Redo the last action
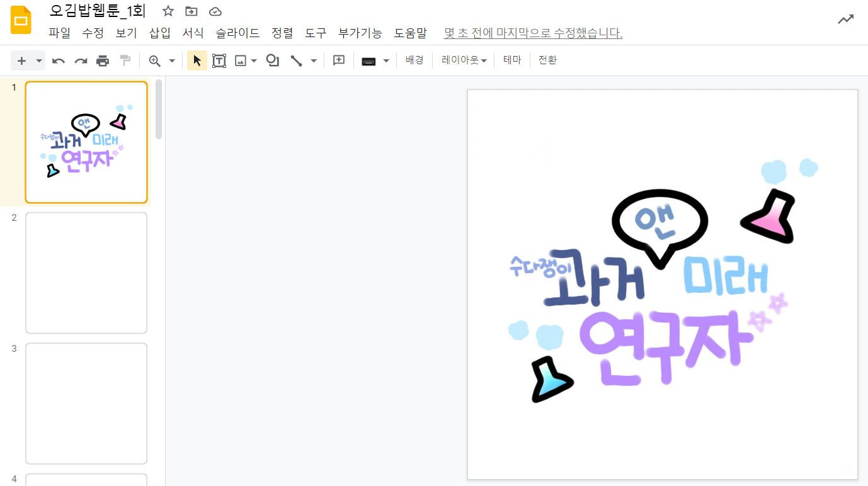This screenshot has height=486, width=868. pos(81,60)
